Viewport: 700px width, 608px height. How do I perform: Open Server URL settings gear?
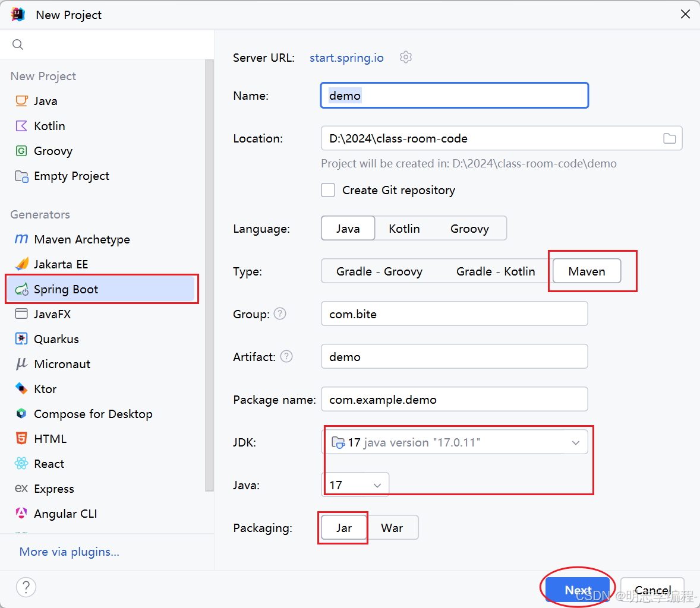click(406, 57)
